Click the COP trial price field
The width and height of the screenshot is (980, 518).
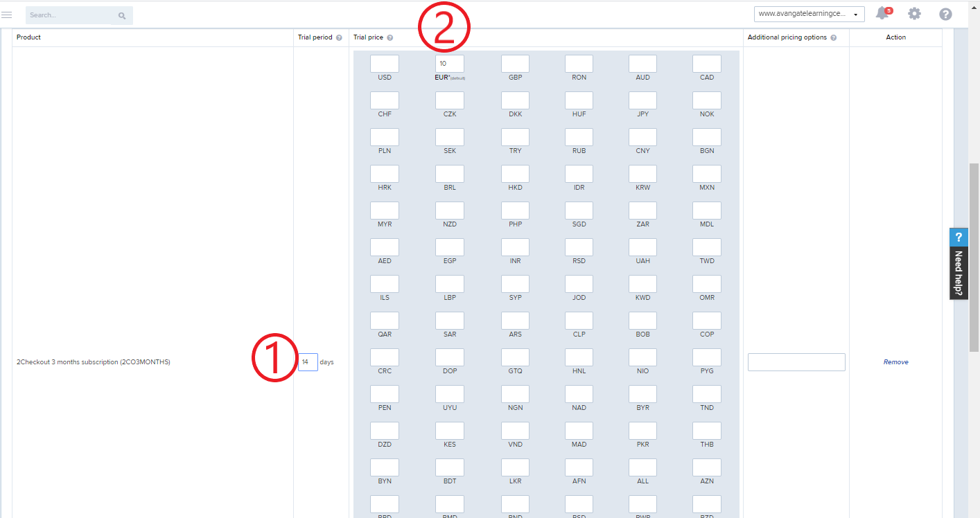pyautogui.click(x=707, y=321)
